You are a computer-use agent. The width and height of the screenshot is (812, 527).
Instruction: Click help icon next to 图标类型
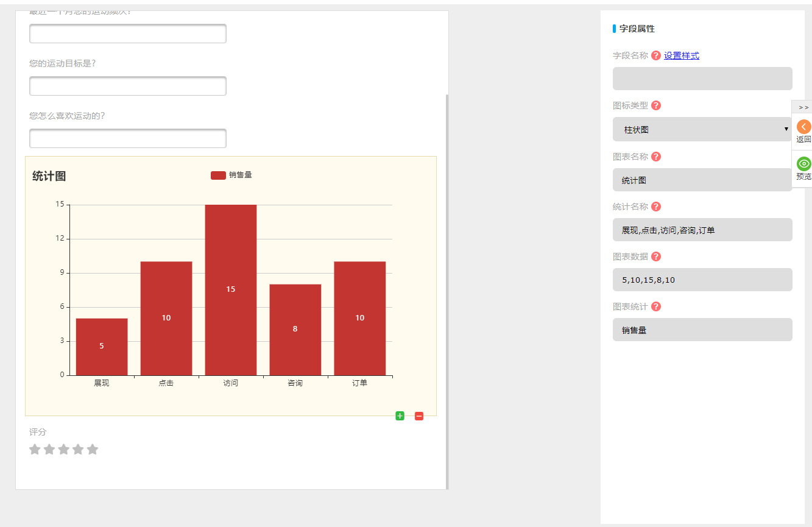tap(656, 105)
